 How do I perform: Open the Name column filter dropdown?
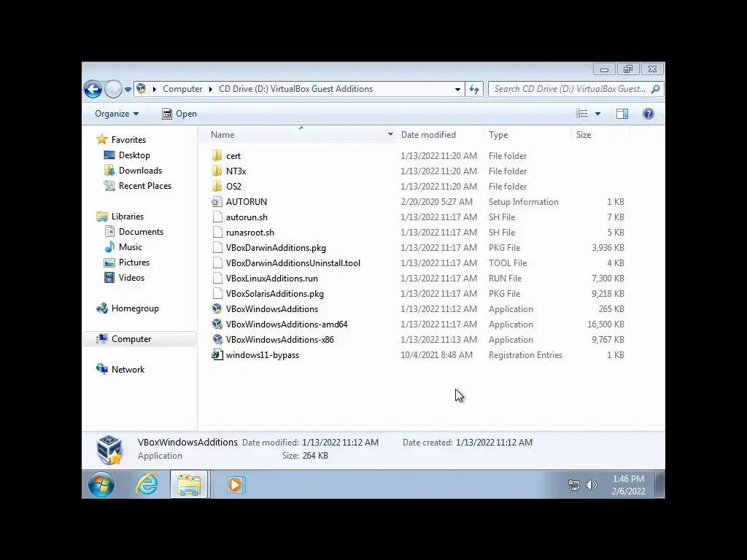pyautogui.click(x=391, y=135)
